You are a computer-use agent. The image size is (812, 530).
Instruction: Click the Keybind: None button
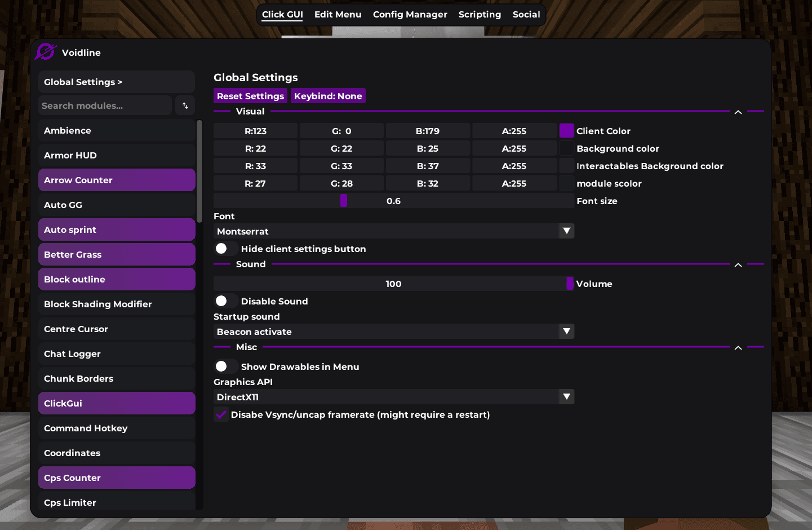coord(328,96)
